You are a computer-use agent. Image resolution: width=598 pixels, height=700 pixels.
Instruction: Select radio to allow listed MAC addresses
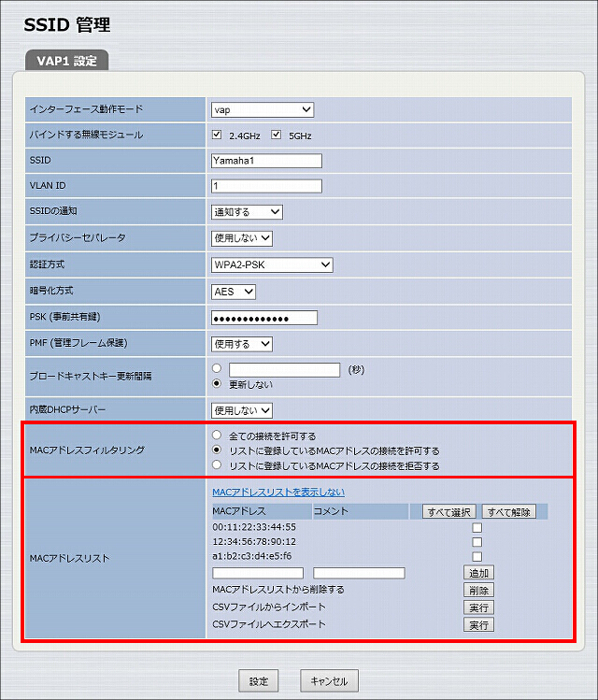pyautogui.click(x=217, y=450)
